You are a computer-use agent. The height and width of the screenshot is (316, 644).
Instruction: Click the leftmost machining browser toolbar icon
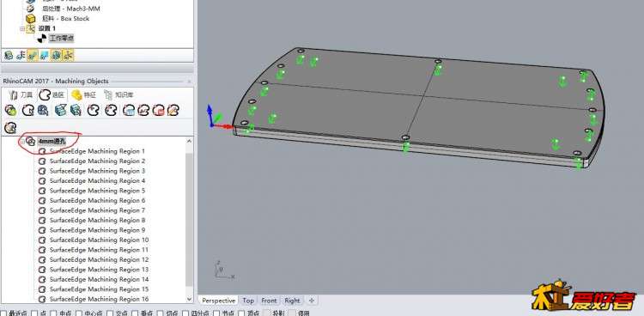click(9, 55)
